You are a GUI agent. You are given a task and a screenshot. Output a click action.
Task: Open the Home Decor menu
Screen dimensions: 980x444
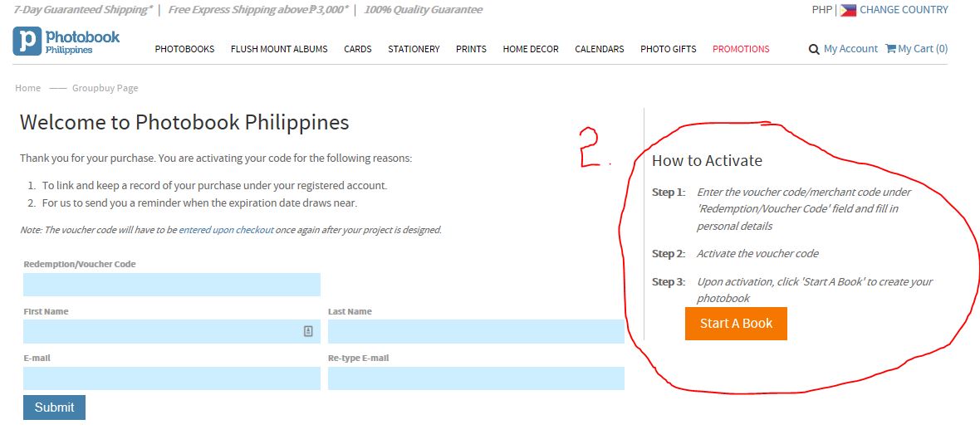[x=531, y=49]
